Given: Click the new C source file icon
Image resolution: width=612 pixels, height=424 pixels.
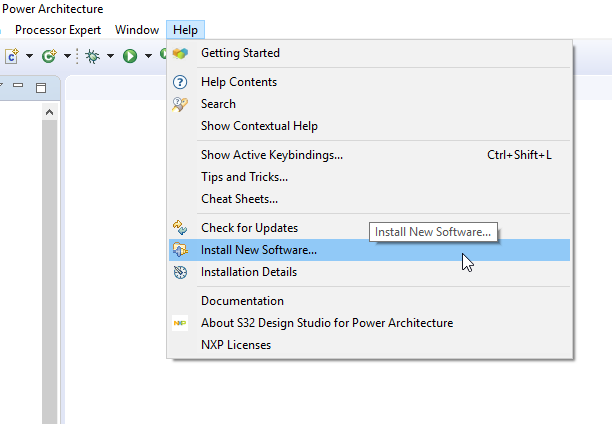Looking at the screenshot, I should (12, 56).
